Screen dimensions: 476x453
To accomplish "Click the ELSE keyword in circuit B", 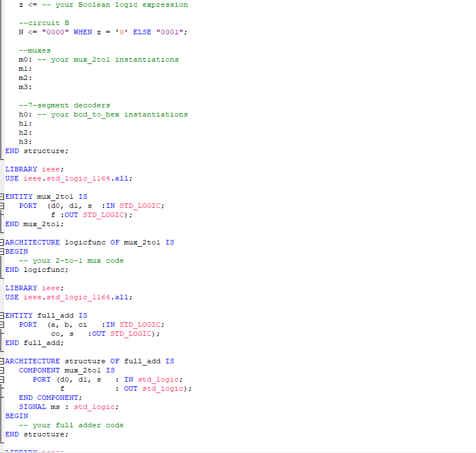I will pyautogui.click(x=142, y=32).
